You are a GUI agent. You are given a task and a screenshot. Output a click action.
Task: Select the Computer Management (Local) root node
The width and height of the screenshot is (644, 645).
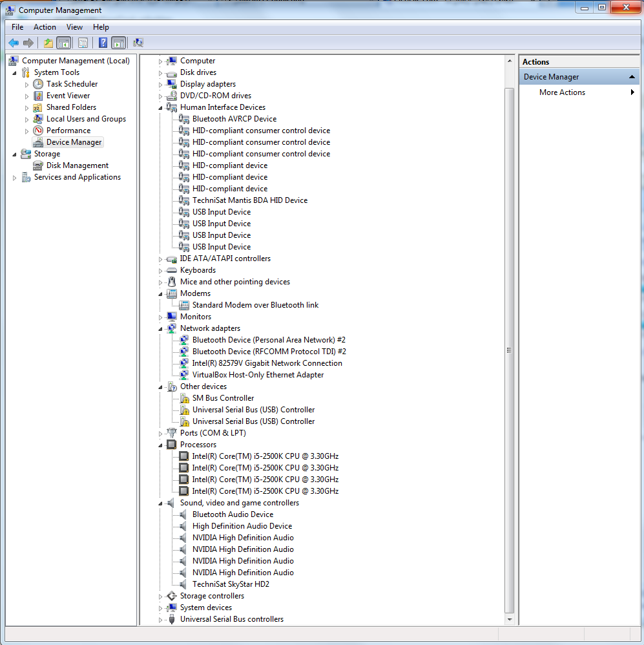76,61
